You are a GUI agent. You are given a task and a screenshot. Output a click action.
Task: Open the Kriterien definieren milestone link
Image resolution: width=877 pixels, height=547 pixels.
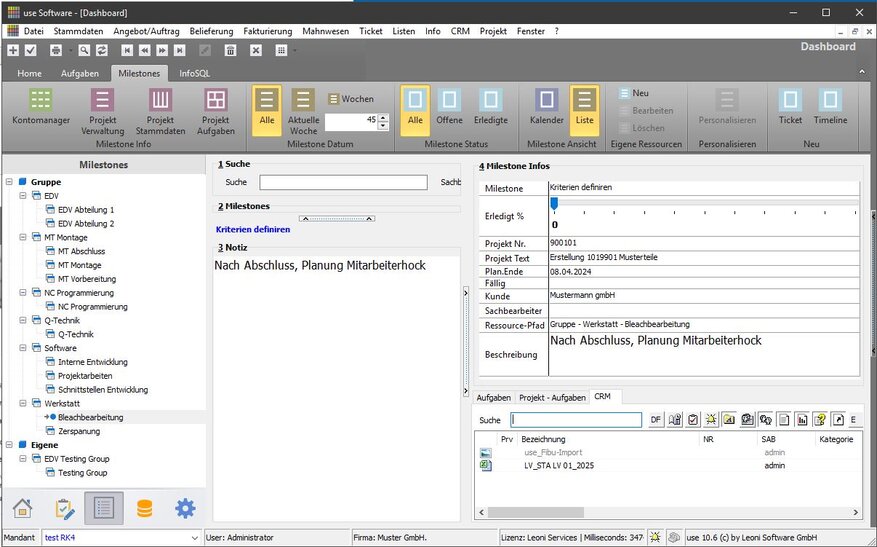point(253,229)
